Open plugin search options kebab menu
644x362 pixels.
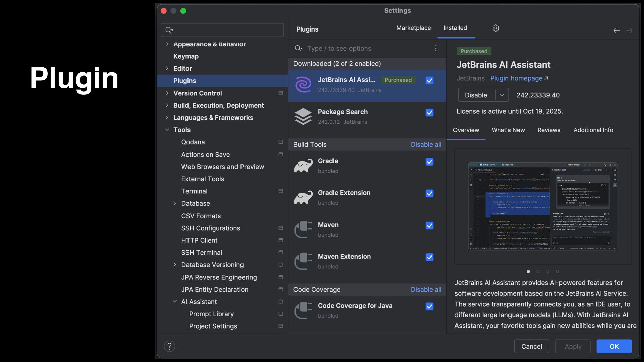tap(436, 48)
